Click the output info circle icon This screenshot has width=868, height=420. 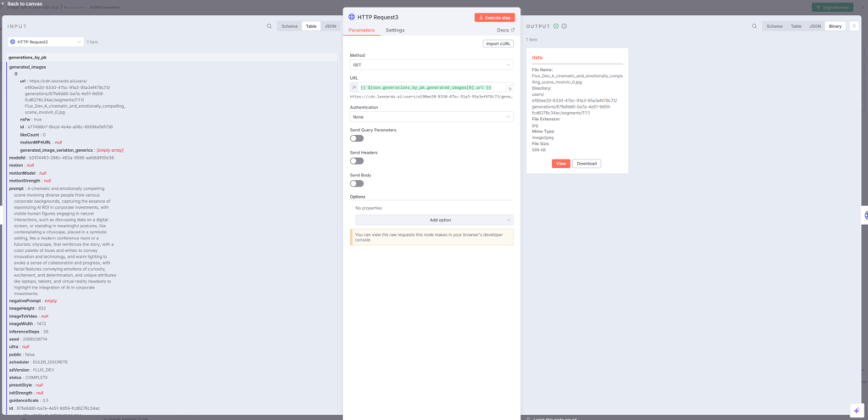click(x=564, y=26)
